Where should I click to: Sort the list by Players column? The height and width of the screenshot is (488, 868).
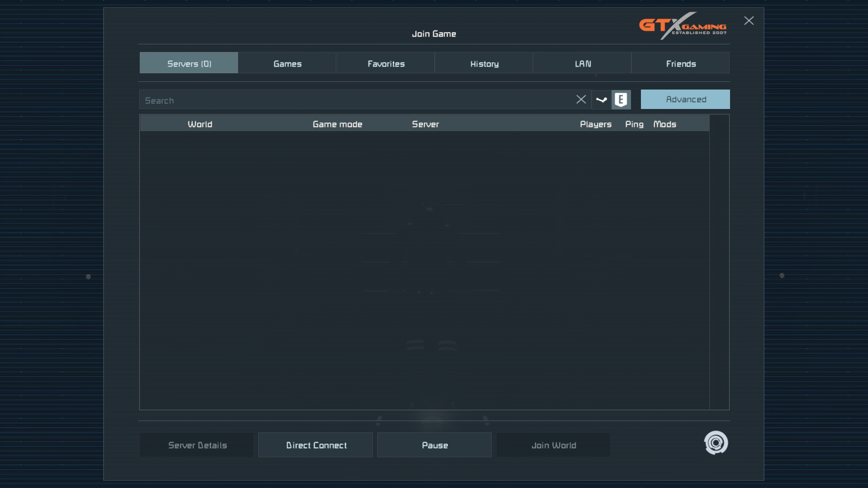(x=595, y=124)
